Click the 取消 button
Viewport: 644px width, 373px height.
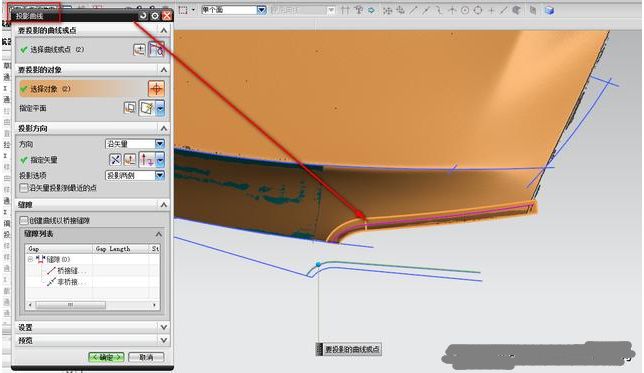tap(146, 357)
